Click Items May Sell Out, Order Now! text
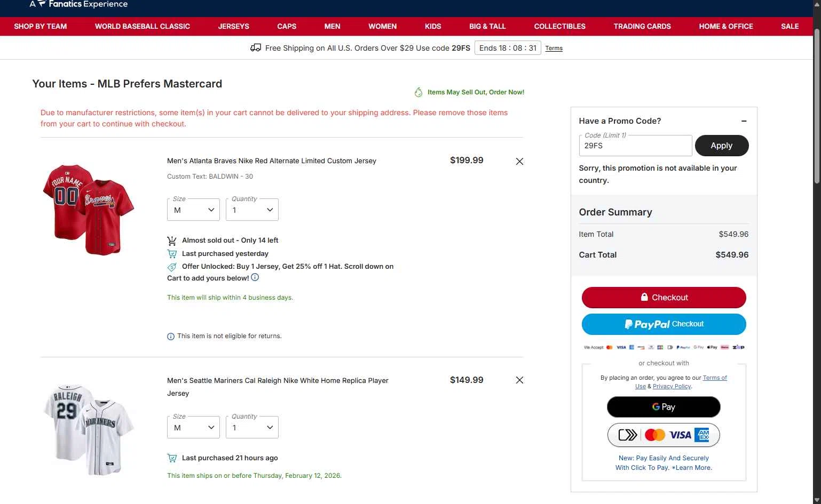Image resolution: width=821 pixels, height=504 pixels. [x=476, y=92]
